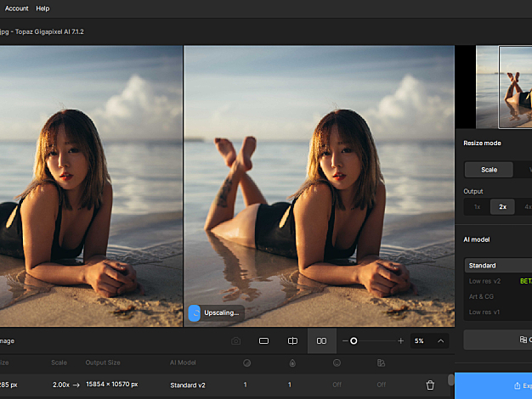The width and height of the screenshot is (532, 399).
Task: Delete the image with trash icon
Action: 430,385
